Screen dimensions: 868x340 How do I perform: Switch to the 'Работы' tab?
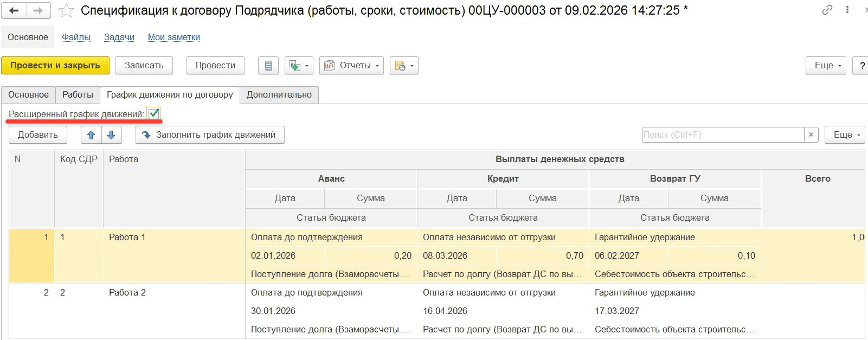pos(78,95)
